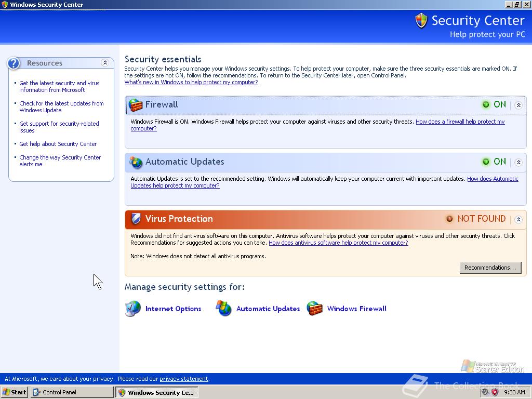Collapse the Virus Protection section
532x399 pixels.
[518, 220]
